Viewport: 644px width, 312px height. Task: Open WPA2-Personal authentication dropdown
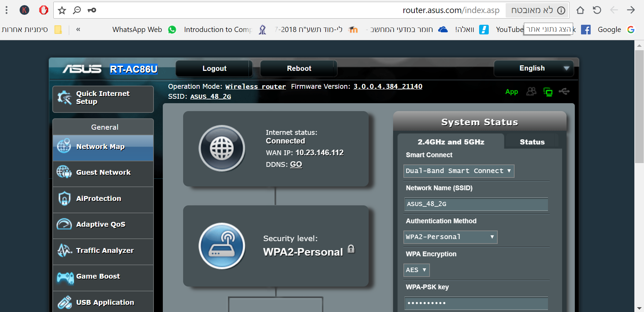point(450,237)
